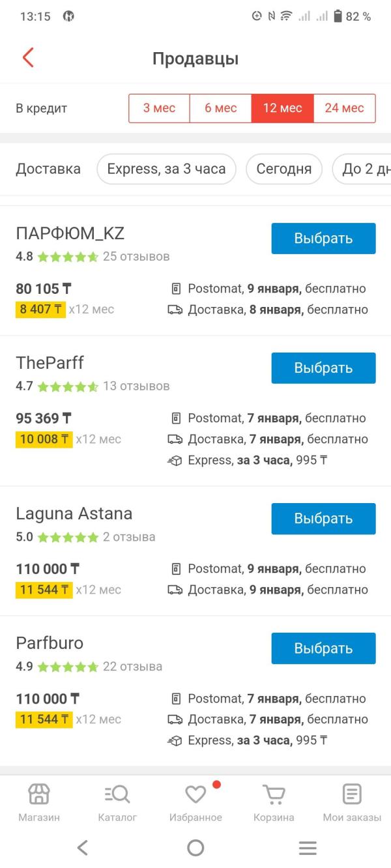Tap the yellow 10 008 ₸ installment price
391x868 pixels.
tap(44, 439)
